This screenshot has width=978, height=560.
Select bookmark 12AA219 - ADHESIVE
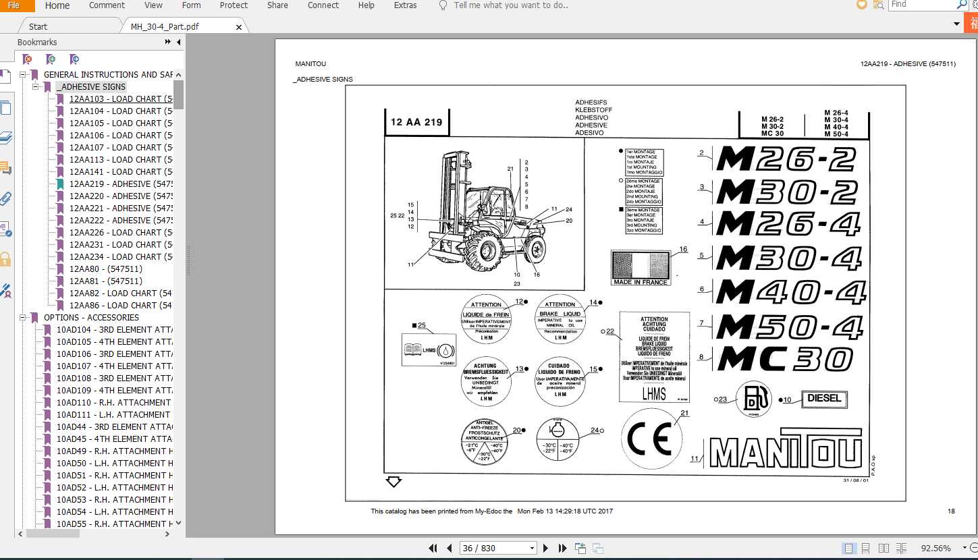120,184
